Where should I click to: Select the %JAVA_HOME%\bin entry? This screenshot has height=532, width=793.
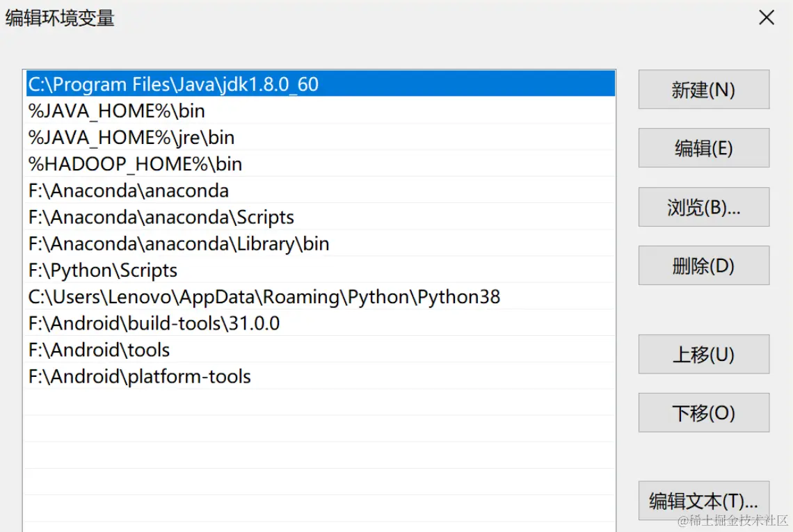[320, 111]
